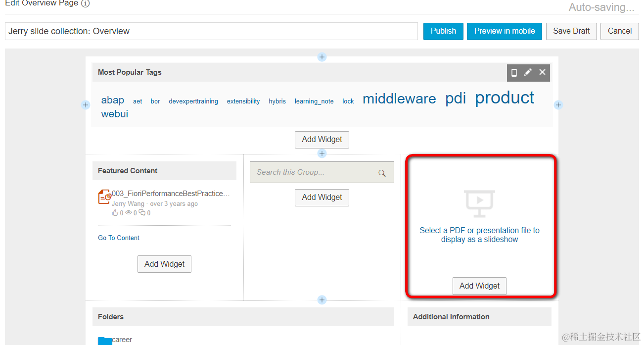Cancel editing the overview page

tap(620, 31)
